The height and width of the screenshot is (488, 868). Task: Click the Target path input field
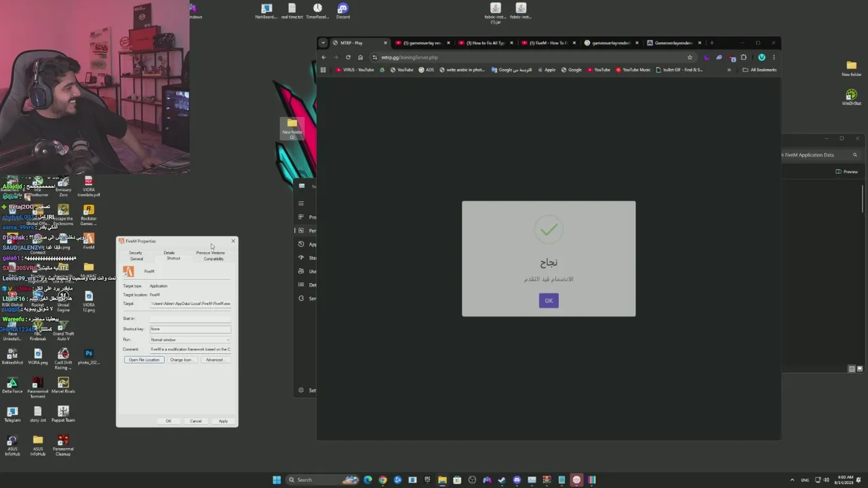(190, 304)
